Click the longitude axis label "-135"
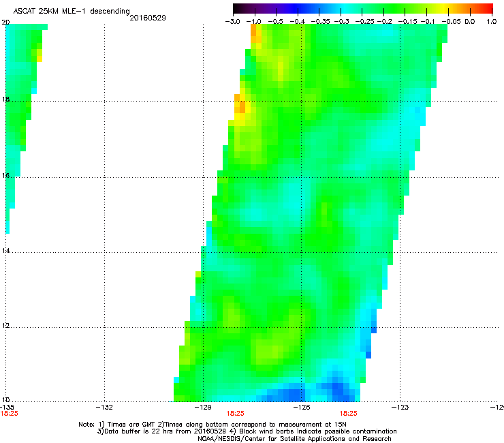This screenshot has height=443, width=504. click(7, 408)
